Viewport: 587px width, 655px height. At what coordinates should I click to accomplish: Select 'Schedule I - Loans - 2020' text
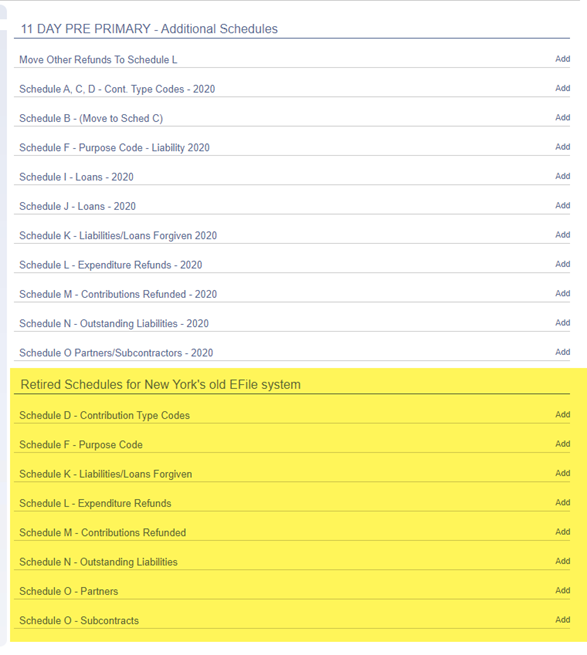[x=76, y=177]
